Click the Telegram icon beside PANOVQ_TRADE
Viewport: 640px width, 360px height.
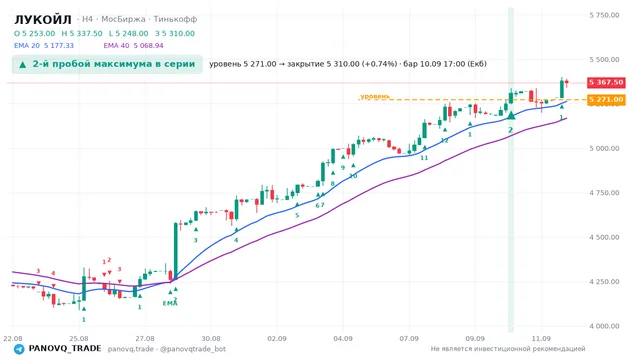point(19,349)
